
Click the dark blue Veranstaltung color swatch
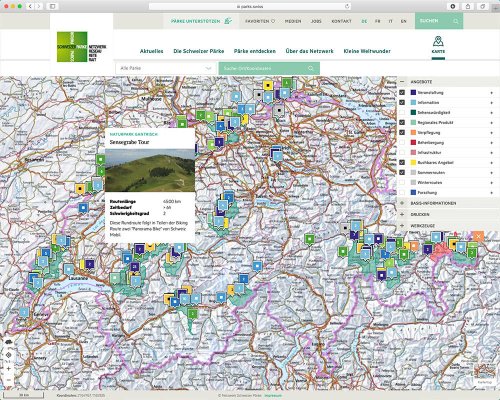coord(413,92)
